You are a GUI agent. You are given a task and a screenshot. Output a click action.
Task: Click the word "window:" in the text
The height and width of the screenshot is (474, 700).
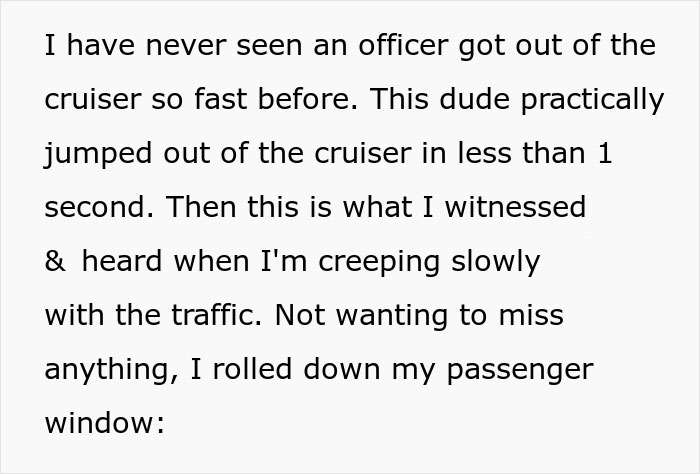(105, 423)
